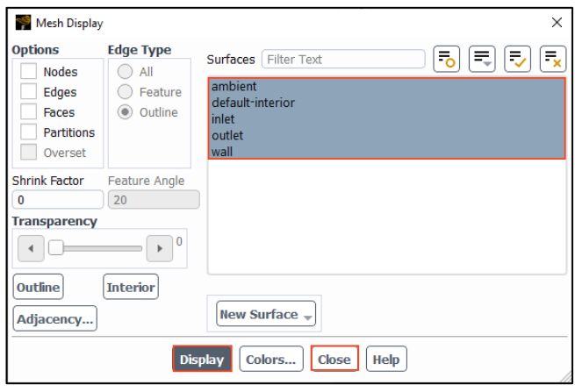Check the Partitions option

click(30, 132)
